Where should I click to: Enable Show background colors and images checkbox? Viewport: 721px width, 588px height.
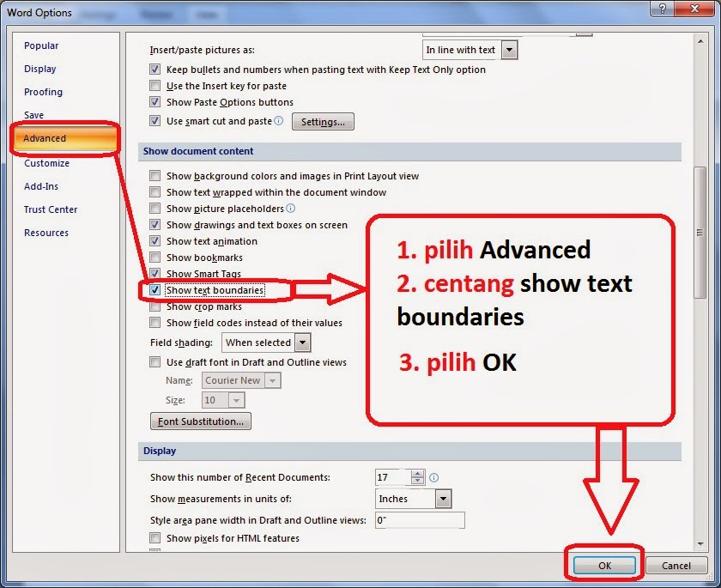click(155, 176)
